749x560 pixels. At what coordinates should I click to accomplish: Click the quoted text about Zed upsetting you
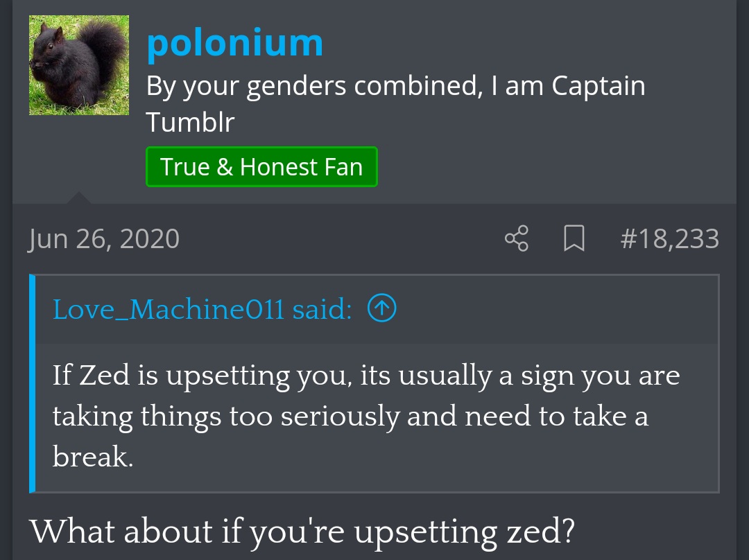(365, 376)
